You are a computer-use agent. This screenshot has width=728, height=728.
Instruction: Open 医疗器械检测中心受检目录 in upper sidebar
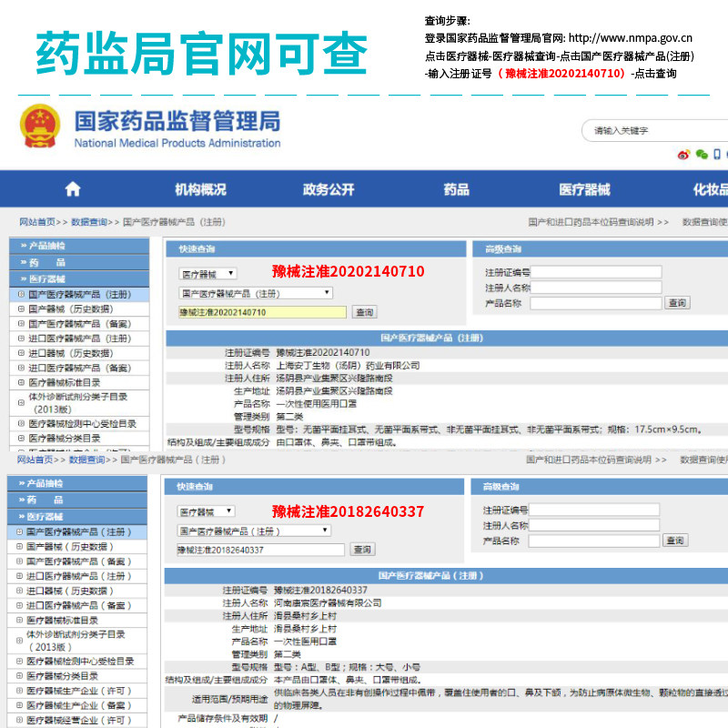point(83,423)
